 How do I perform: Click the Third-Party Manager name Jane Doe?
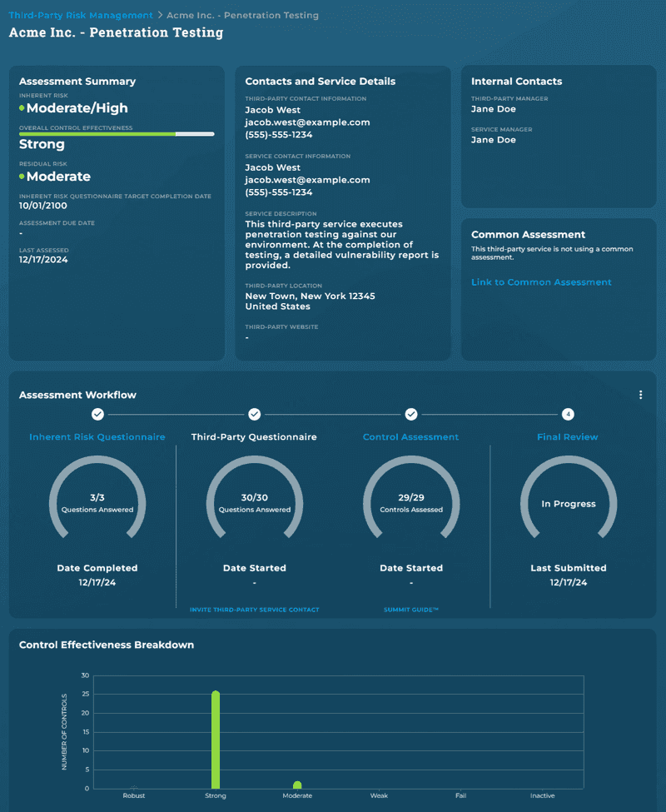[x=493, y=109]
